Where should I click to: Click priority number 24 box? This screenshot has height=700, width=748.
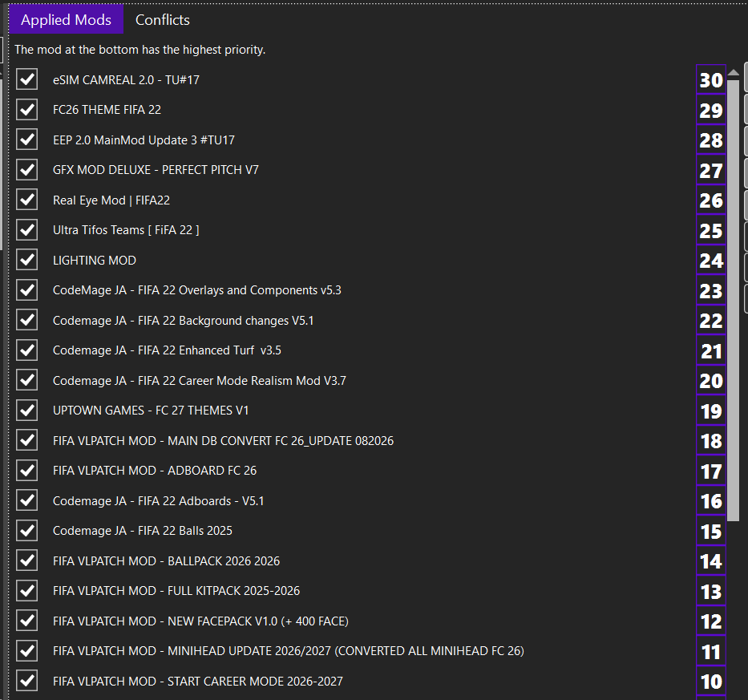[x=711, y=260]
